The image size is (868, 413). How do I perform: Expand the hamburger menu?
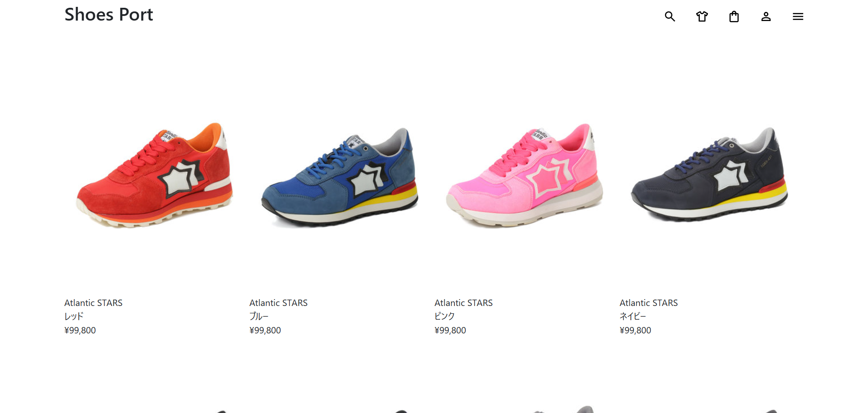(x=798, y=16)
